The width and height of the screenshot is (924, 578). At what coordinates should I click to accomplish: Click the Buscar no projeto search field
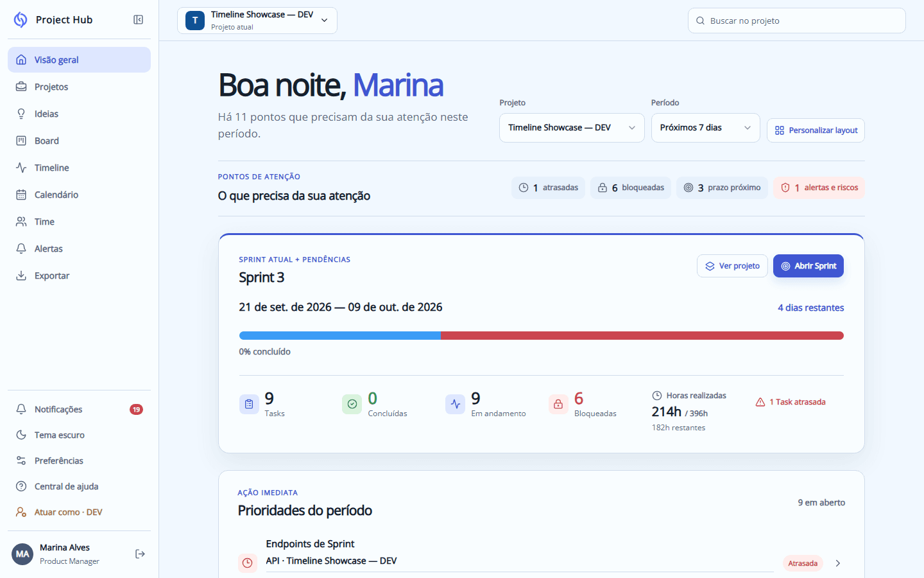tap(797, 21)
